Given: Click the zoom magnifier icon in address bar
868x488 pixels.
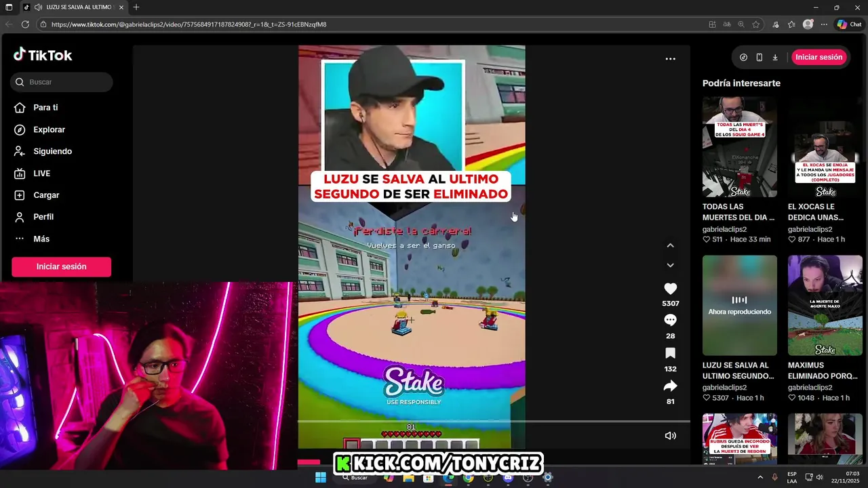Looking at the screenshot, I should point(741,24).
